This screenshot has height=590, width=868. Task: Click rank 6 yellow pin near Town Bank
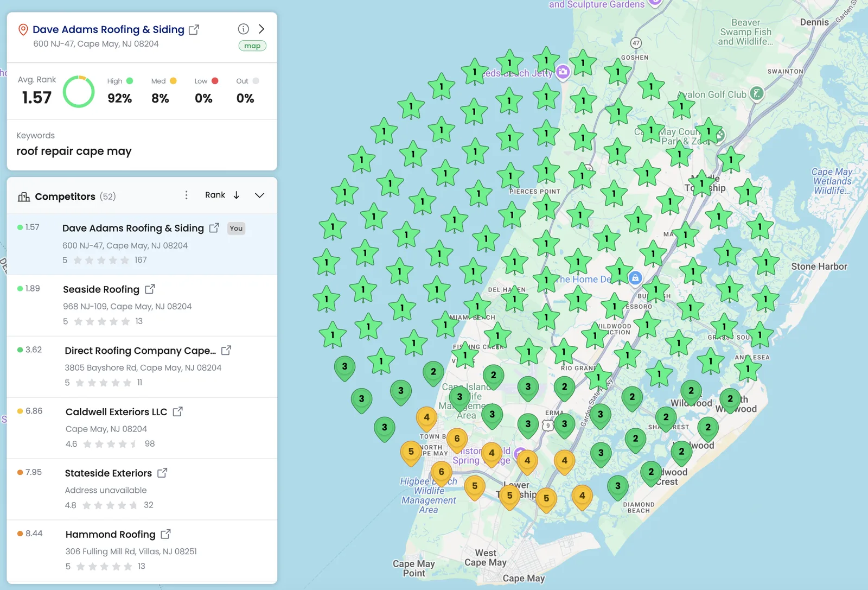coord(457,440)
